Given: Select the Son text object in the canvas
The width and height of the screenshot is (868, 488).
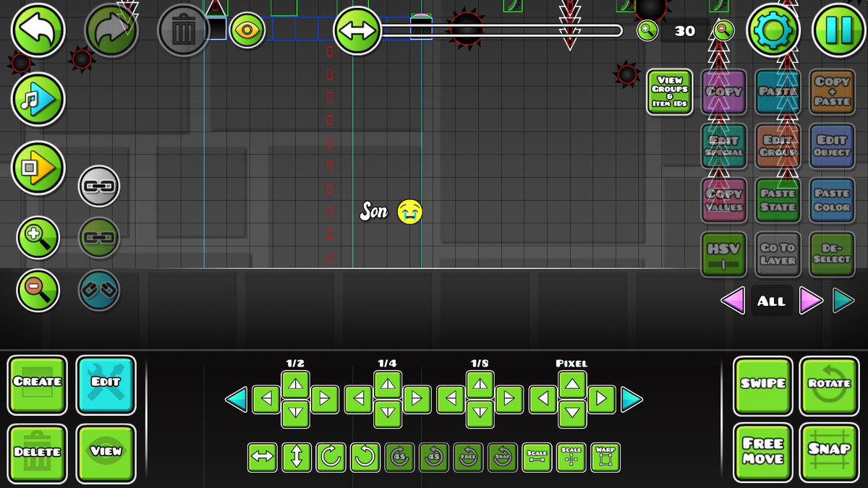Looking at the screenshot, I should point(375,212).
